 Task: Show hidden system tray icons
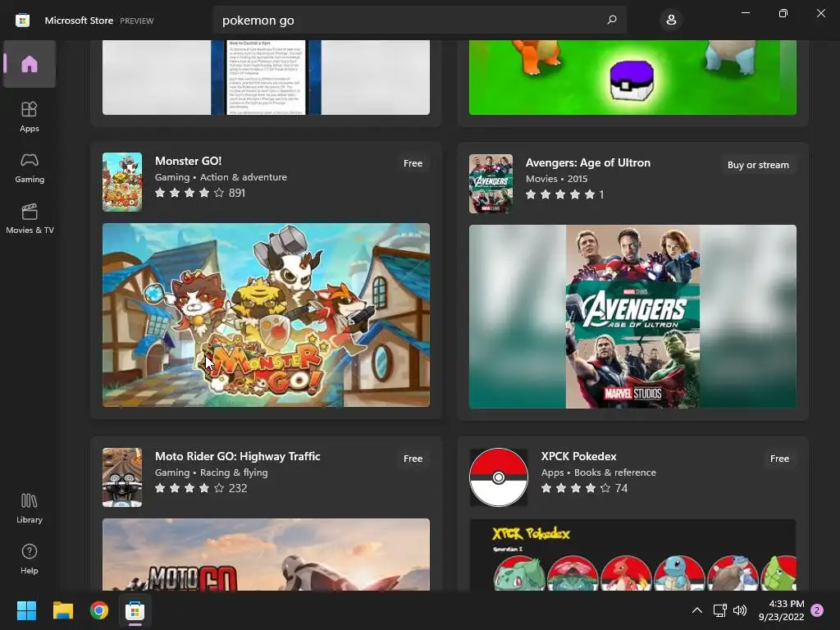[x=697, y=610]
